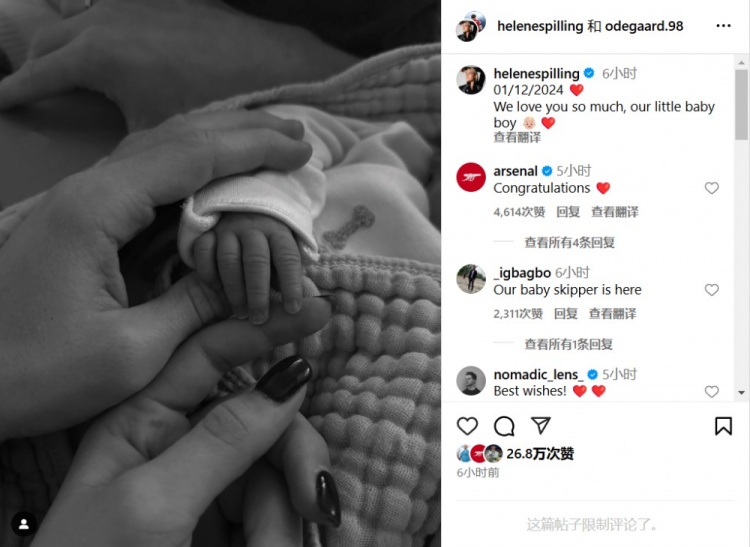Open the _igbagbo profile picture
This screenshot has width=750, height=547.
tap(471, 279)
